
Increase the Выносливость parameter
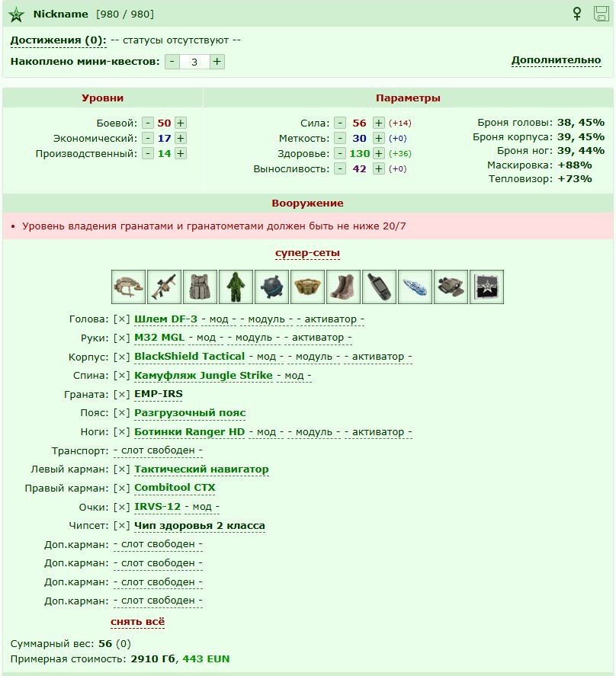[x=378, y=168]
